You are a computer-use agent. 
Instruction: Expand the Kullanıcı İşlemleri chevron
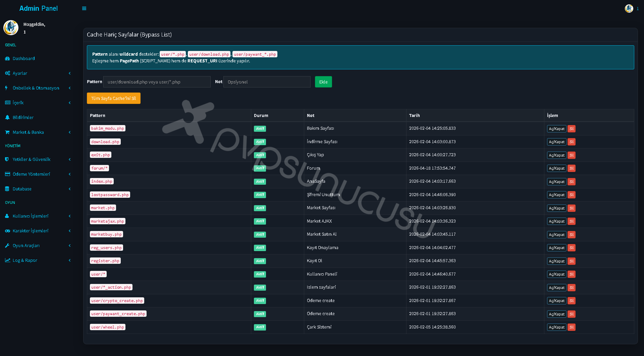point(70,216)
